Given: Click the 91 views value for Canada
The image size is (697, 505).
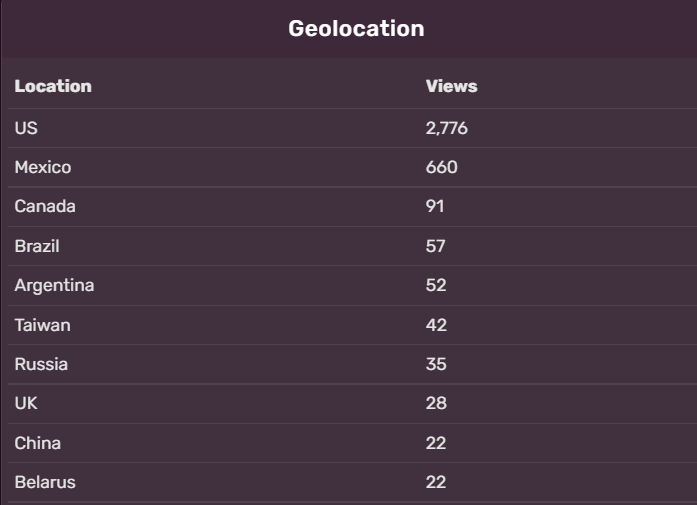Looking at the screenshot, I should 435,206.
